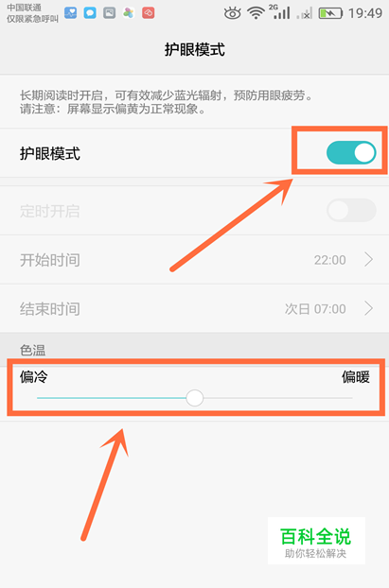
Task: Tap the red notification icon
Action: pyautogui.click(x=149, y=13)
